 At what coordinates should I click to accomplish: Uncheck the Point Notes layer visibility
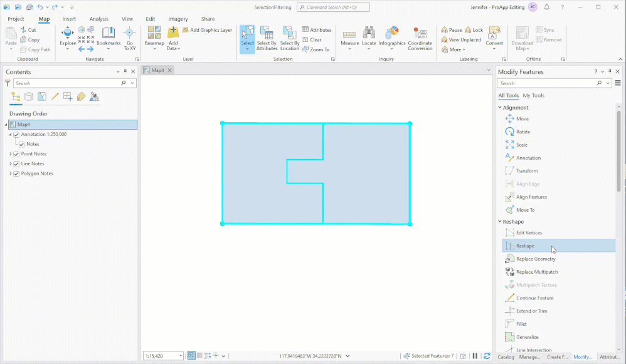(16, 153)
